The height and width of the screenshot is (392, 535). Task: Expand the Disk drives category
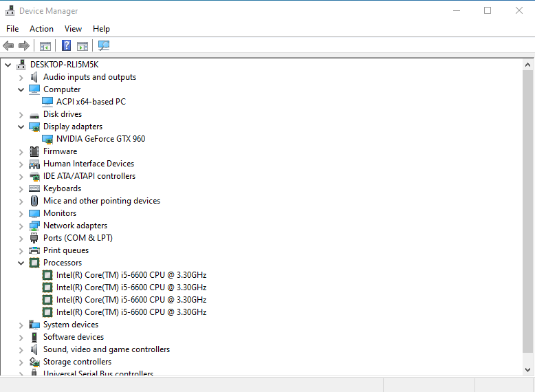click(21, 115)
